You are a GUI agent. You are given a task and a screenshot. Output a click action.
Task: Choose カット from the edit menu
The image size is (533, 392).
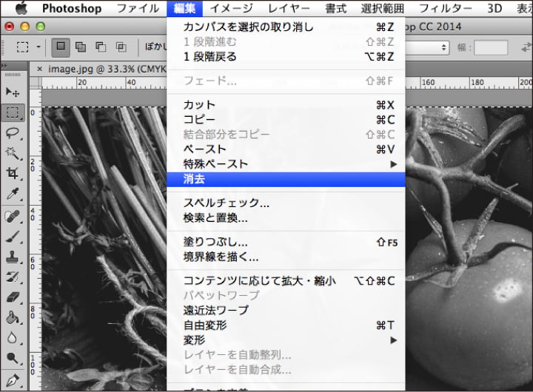coord(286,104)
